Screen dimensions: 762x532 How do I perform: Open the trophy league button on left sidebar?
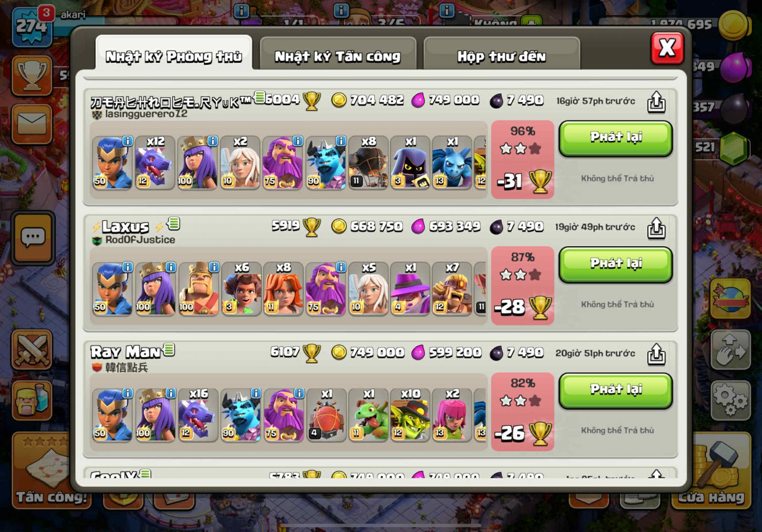pos(32,76)
